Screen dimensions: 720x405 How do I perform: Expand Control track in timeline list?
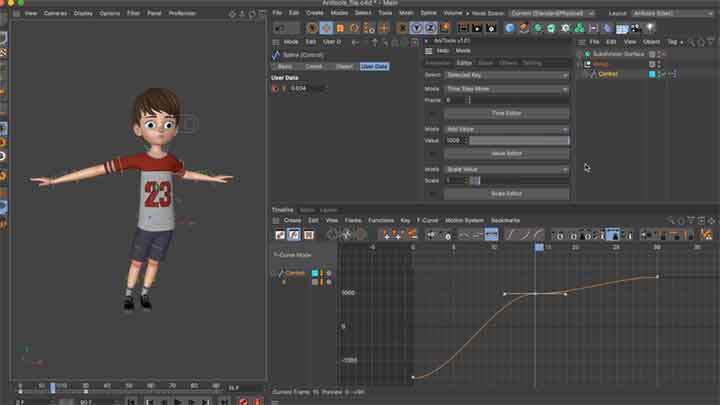pos(275,274)
